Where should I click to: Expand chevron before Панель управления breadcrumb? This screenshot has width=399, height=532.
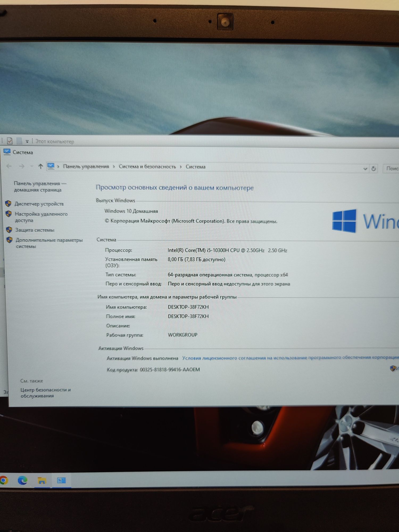coord(58,167)
